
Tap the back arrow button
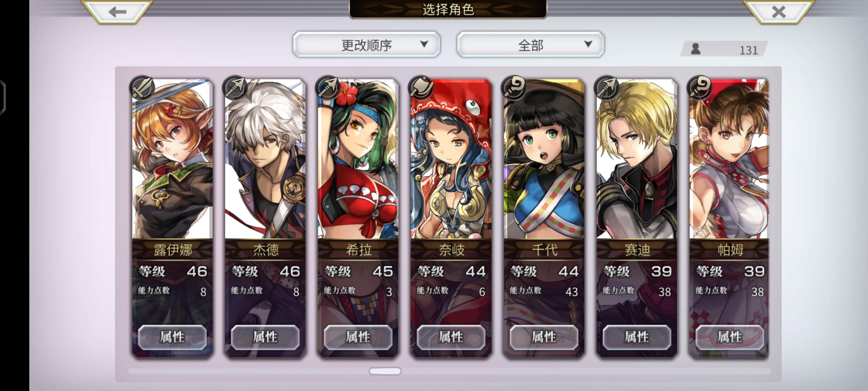coord(117,12)
